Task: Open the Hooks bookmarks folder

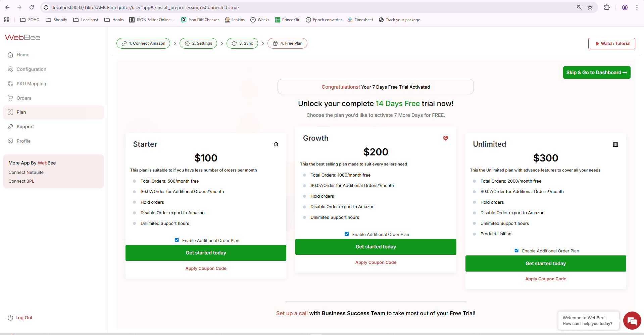Action: point(114,20)
